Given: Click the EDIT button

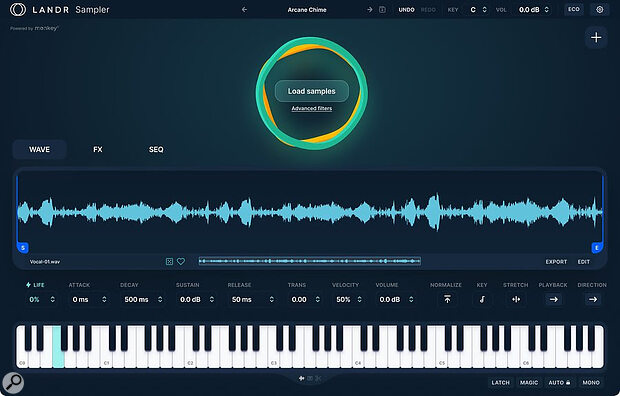Looking at the screenshot, I should pos(584,262).
